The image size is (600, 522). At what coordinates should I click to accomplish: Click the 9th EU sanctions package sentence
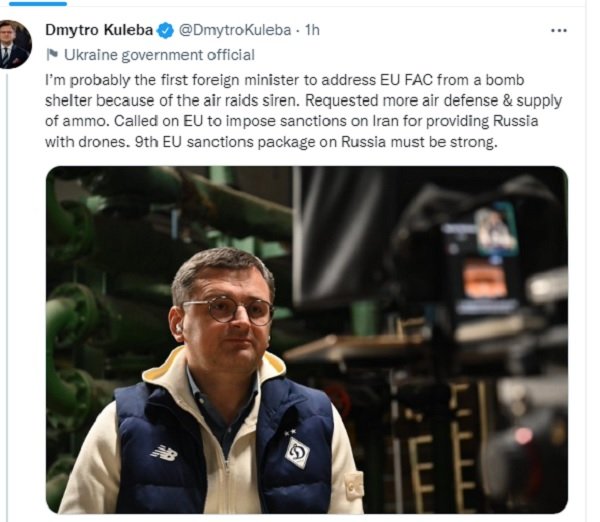pos(316,142)
